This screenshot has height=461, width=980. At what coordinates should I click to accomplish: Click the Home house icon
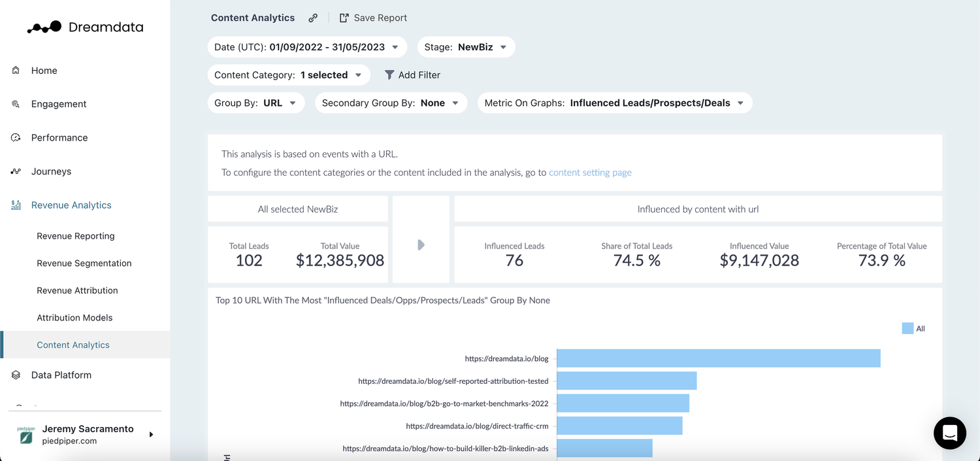(16, 70)
